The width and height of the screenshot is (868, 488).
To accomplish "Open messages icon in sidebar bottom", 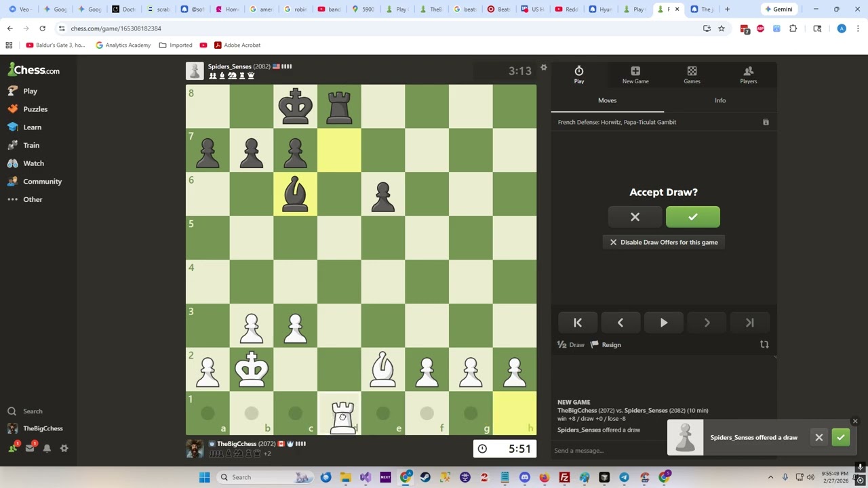I will 30,447.
